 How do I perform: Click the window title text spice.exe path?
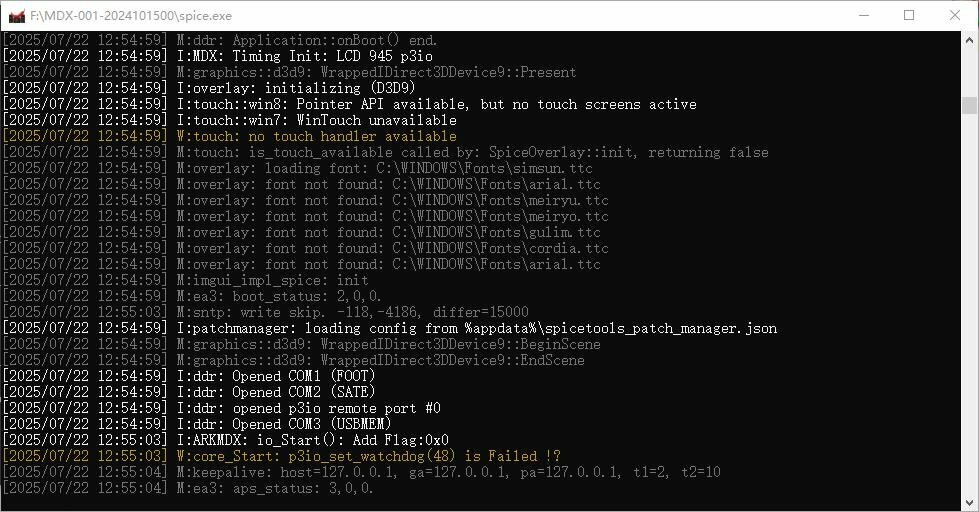tap(131, 16)
